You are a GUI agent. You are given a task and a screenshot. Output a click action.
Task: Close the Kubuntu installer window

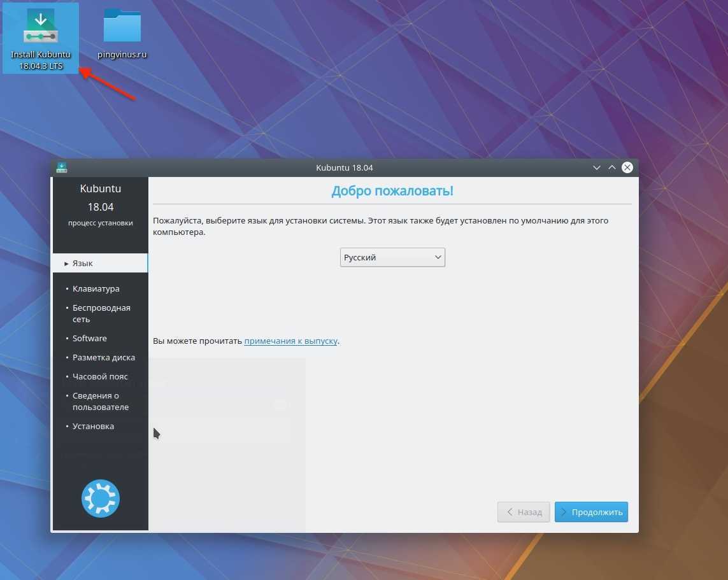tap(627, 167)
